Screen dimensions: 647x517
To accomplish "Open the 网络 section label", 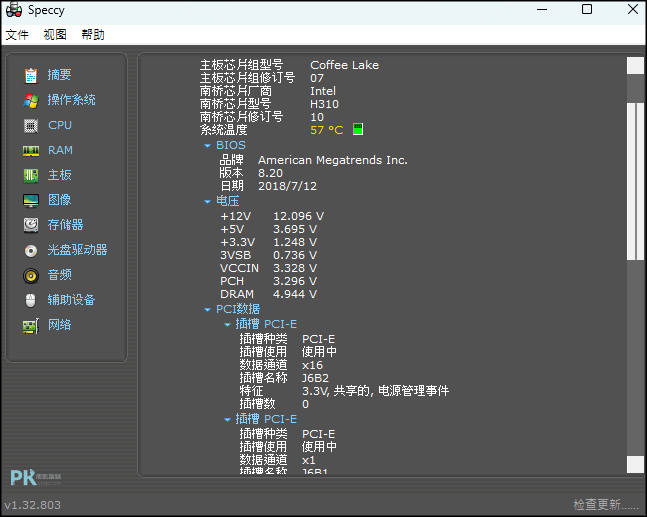I will click(x=59, y=325).
